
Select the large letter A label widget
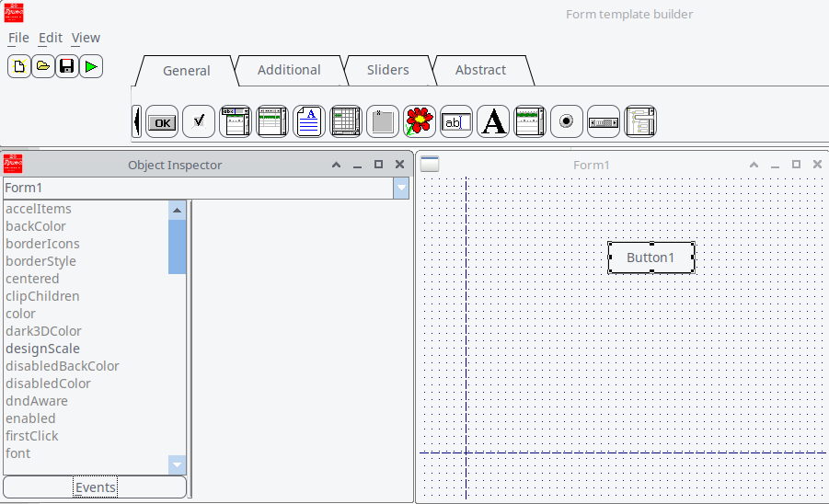click(x=493, y=121)
